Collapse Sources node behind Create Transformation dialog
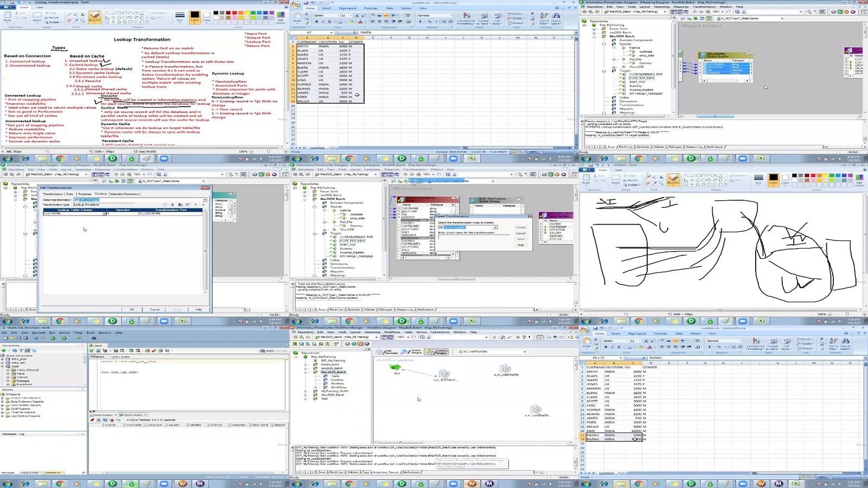 (315, 207)
